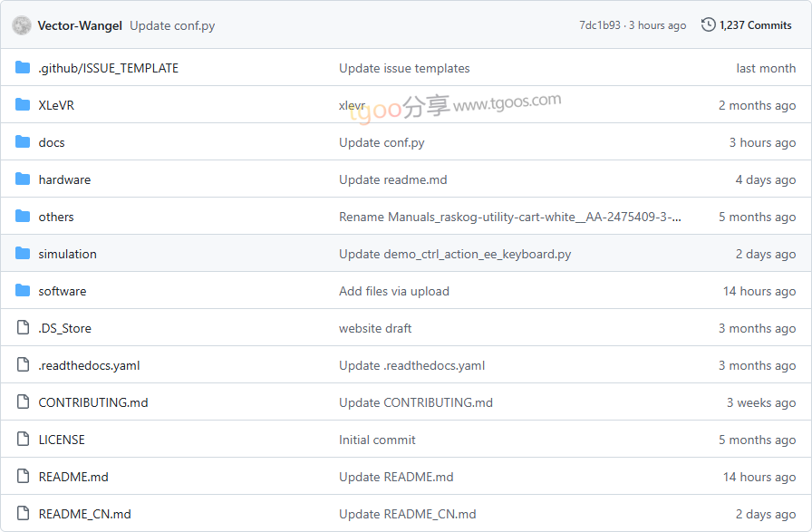Image resolution: width=812 pixels, height=532 pixels.
Task: Click the file icon beside LICENSE
Action: pyautogui.click(x=23, y=440)
